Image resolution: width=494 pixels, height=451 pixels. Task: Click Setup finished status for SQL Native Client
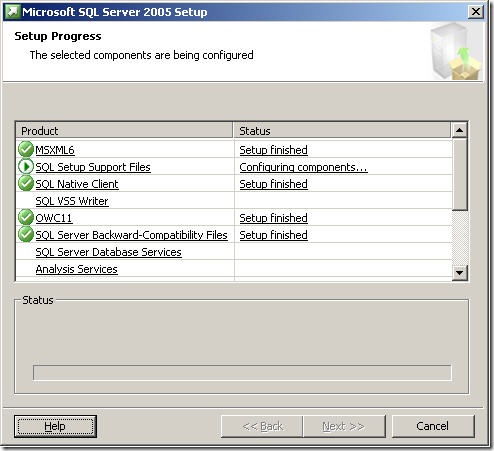click(273, 184)
